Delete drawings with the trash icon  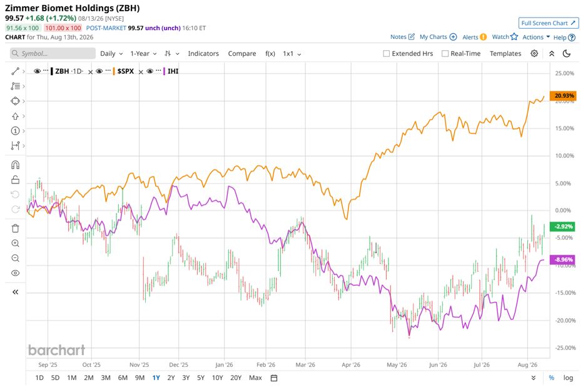click(15, 228)
